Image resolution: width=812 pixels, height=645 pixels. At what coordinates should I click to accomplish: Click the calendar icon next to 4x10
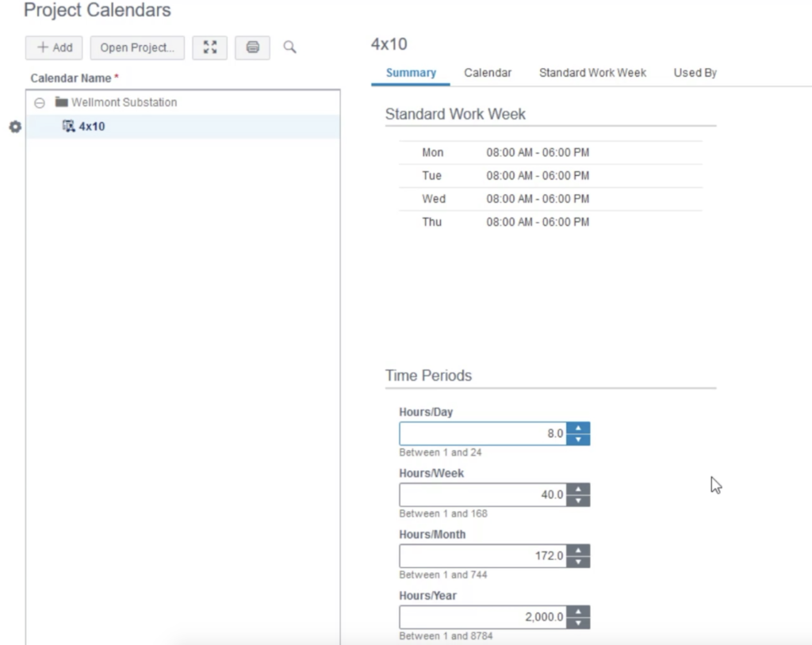tap(67, 126)
